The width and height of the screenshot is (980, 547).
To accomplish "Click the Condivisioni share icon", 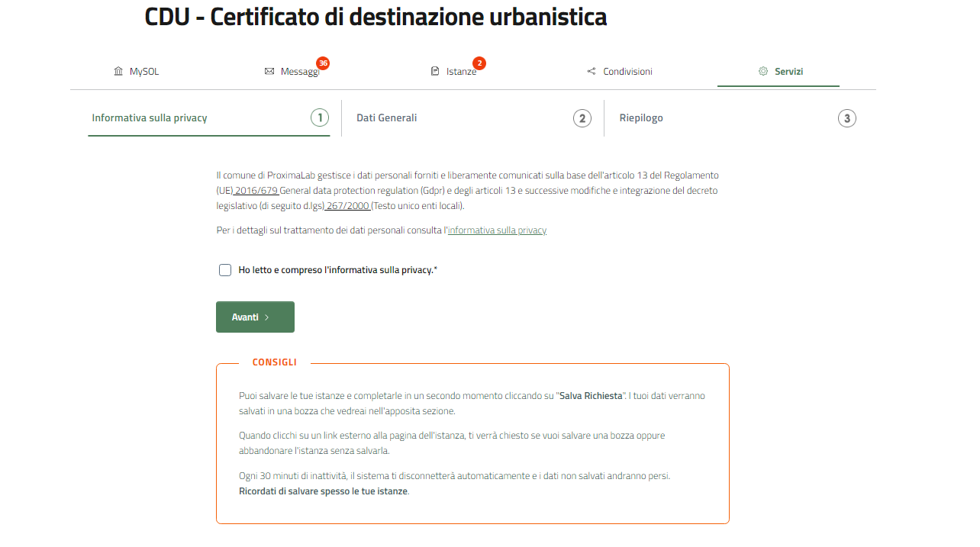I will tap(592, 72).
